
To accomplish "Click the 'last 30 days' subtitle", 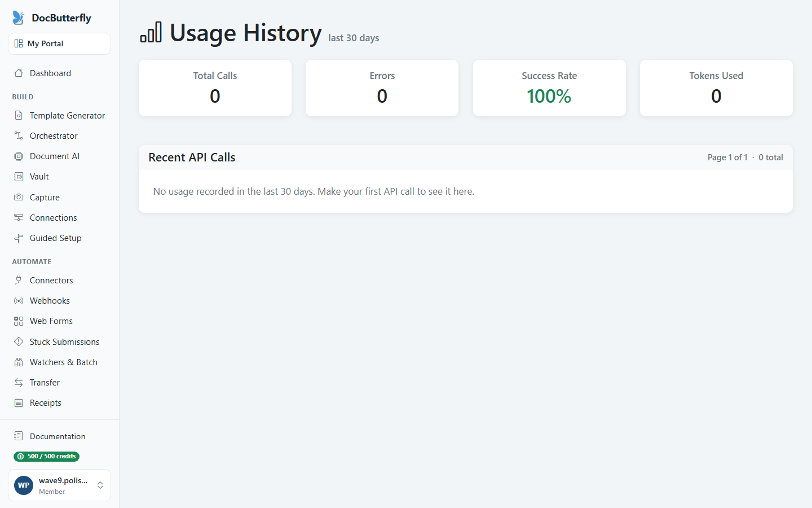I will tap(354, 38).
